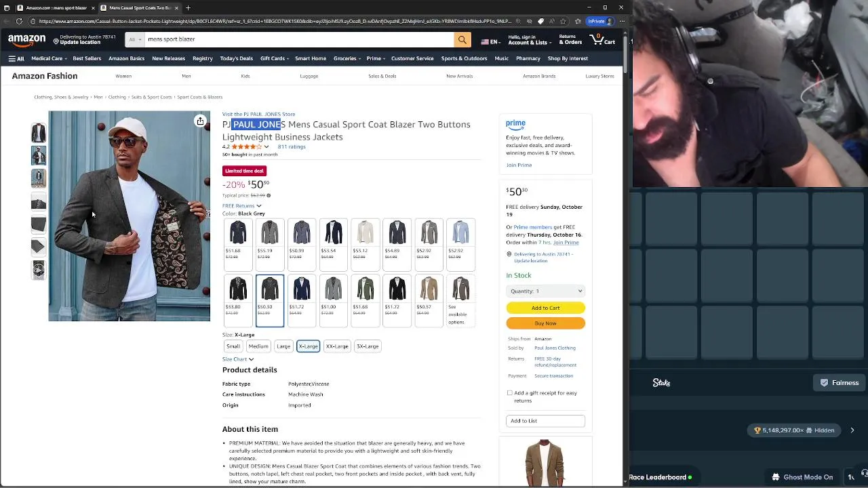Click the browser tab actions icon
The height and width of the screenshot is (488, 868).
(7, 8)
